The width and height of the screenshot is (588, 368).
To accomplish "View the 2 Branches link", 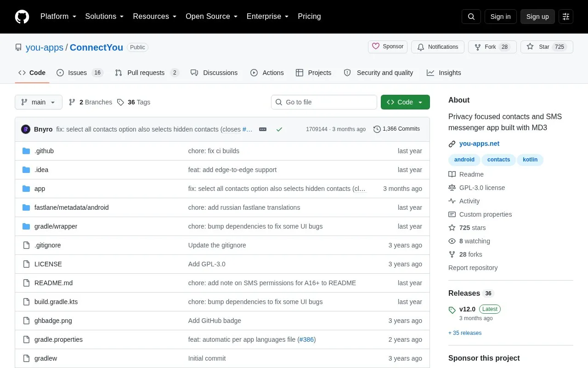I will [x=90, y=102].
